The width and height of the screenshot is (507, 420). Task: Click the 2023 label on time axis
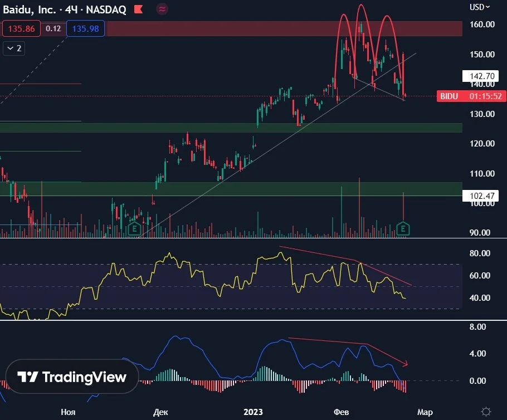coord(253,412)
